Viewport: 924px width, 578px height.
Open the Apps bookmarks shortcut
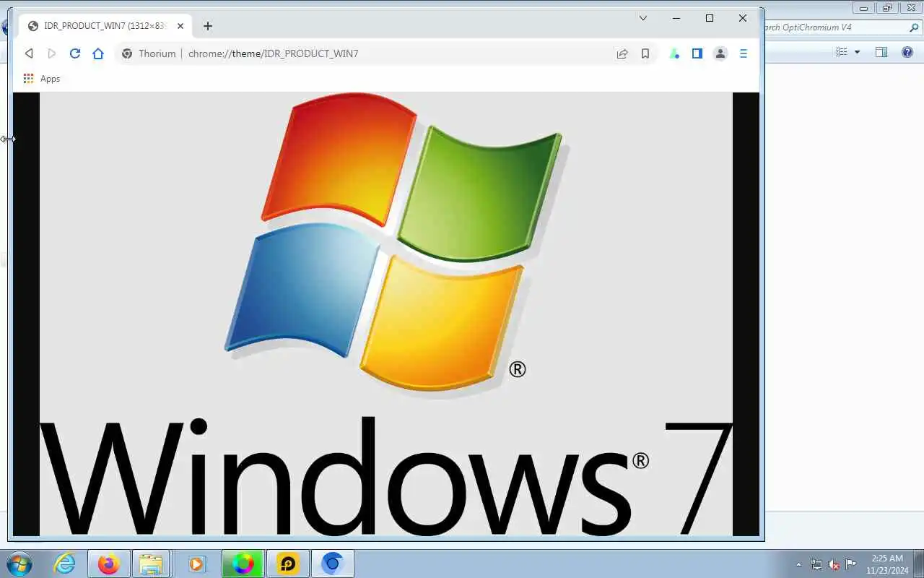pos(42,79)
